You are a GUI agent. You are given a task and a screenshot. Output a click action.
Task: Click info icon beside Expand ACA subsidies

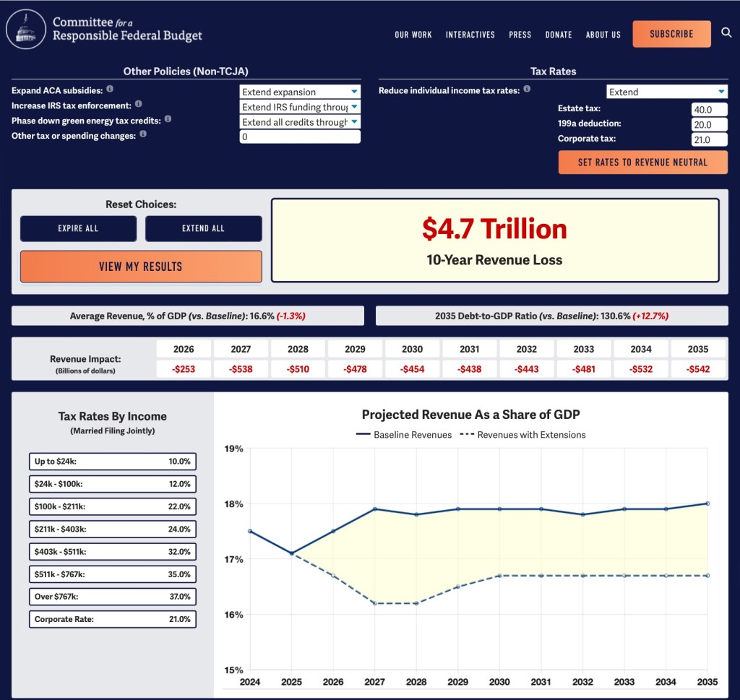110,90
